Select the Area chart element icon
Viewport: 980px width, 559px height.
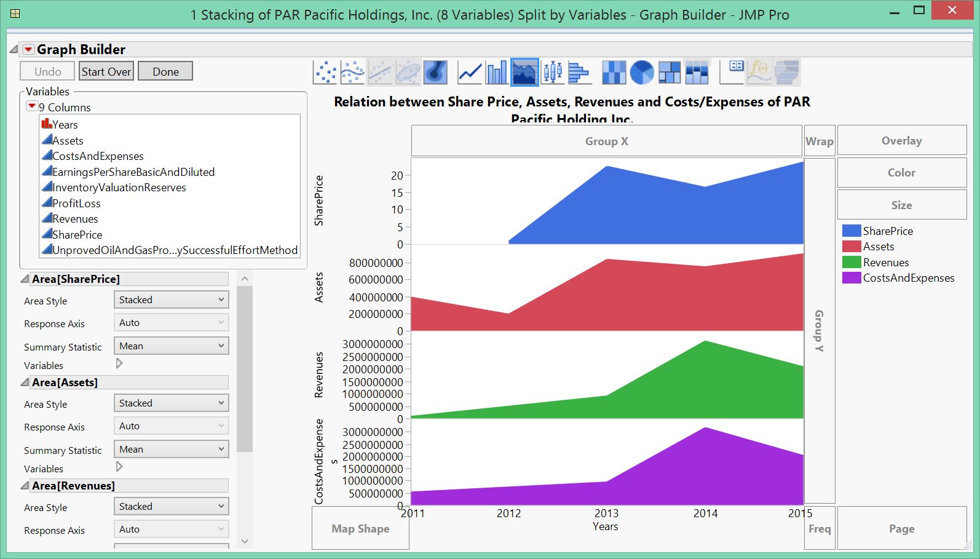pyautogui.click(x=524, y=72)
